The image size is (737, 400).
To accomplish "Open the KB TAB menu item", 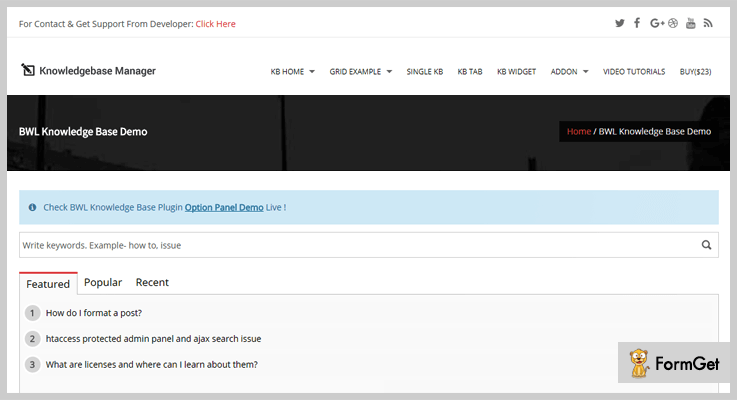I will point(470,71).
